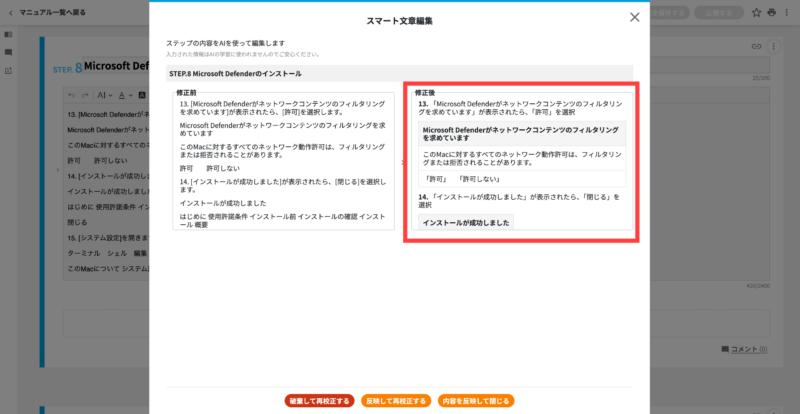Image resolution: width=800 pixels, height=414 pixels.
Task: Click 修正後 line 14.「インストールが成功しました」
Action: click(520, 201)
